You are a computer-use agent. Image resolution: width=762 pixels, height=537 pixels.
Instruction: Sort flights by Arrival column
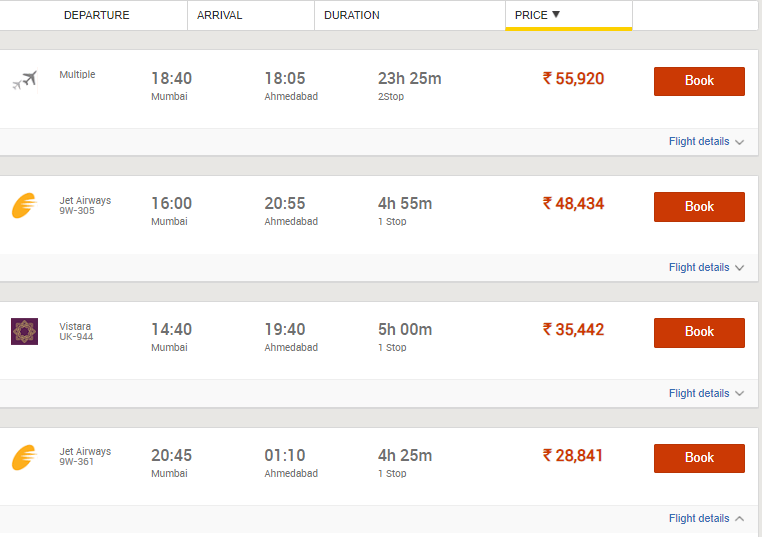(220, 16)
